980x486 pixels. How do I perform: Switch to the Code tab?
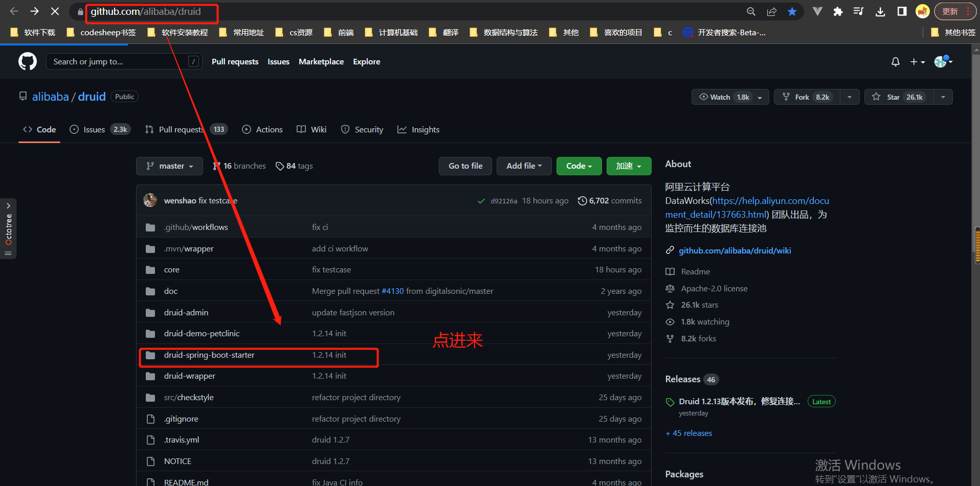pos(39,130)
